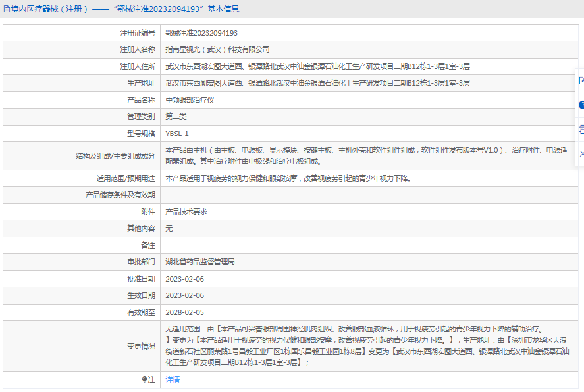Click the 产品名称 row label
The width and height of the screenshot is (584, 392).
click(141, 100)
